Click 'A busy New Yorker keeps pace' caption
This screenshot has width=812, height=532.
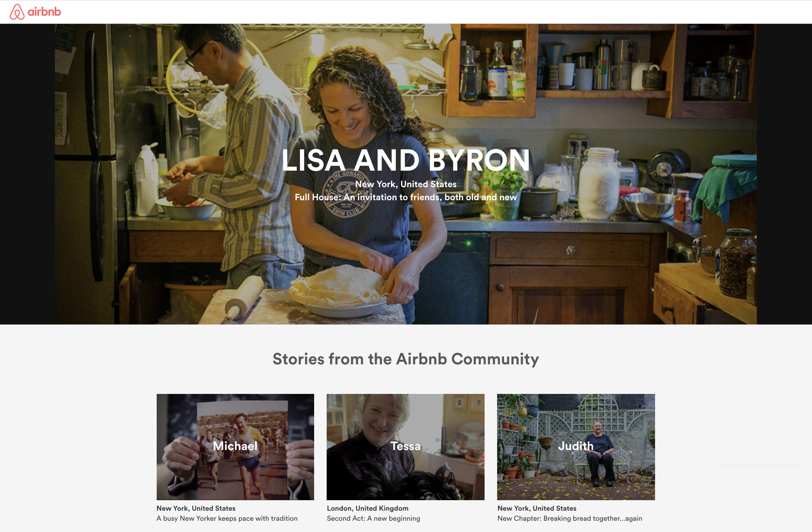227,518
